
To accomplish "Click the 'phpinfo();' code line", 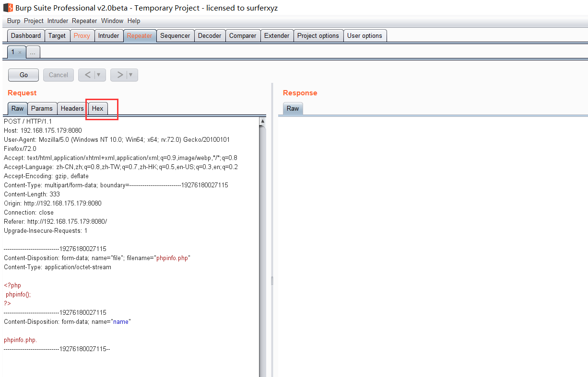I will click(x=18, y=295).
